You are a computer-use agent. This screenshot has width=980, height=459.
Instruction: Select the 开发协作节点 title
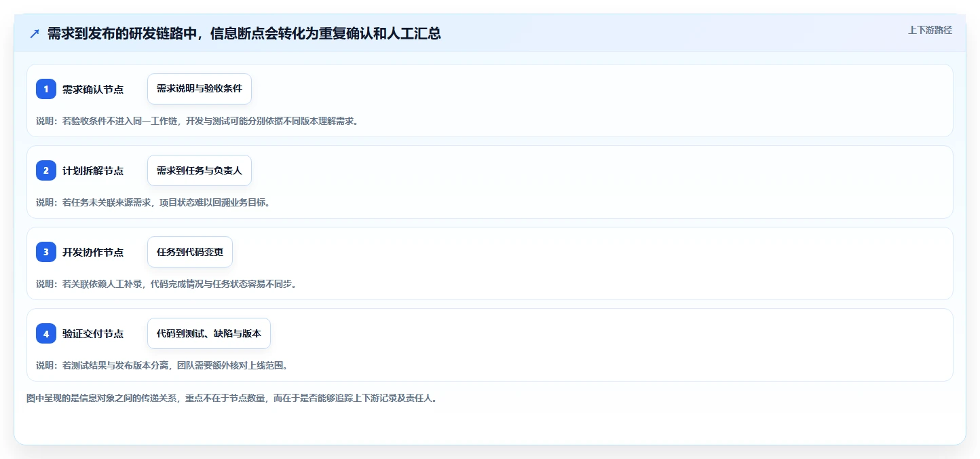coord(93,252)
